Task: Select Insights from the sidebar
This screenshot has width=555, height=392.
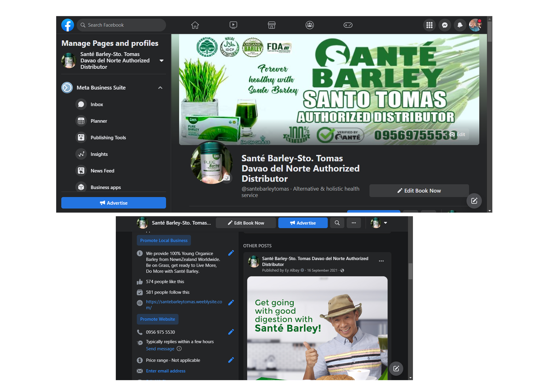Action: [x=99, y=154]
